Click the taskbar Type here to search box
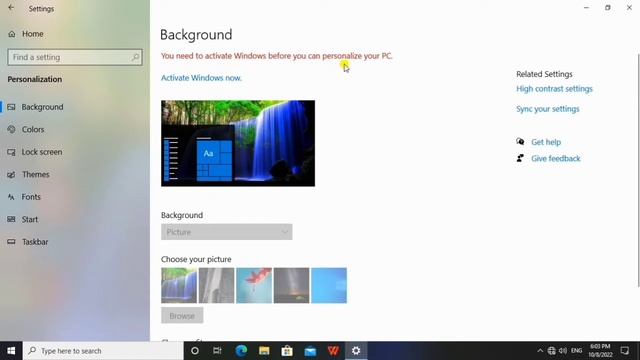 (x=103, y=351)
